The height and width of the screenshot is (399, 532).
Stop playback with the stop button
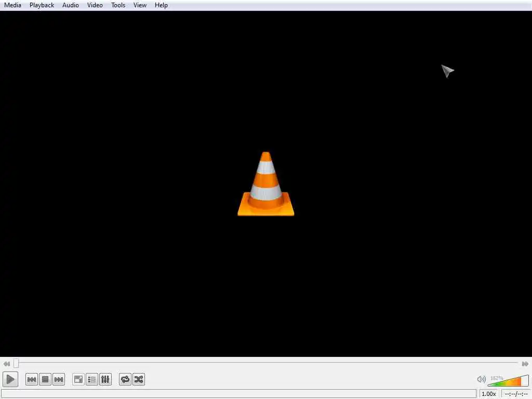pos(45,379)
